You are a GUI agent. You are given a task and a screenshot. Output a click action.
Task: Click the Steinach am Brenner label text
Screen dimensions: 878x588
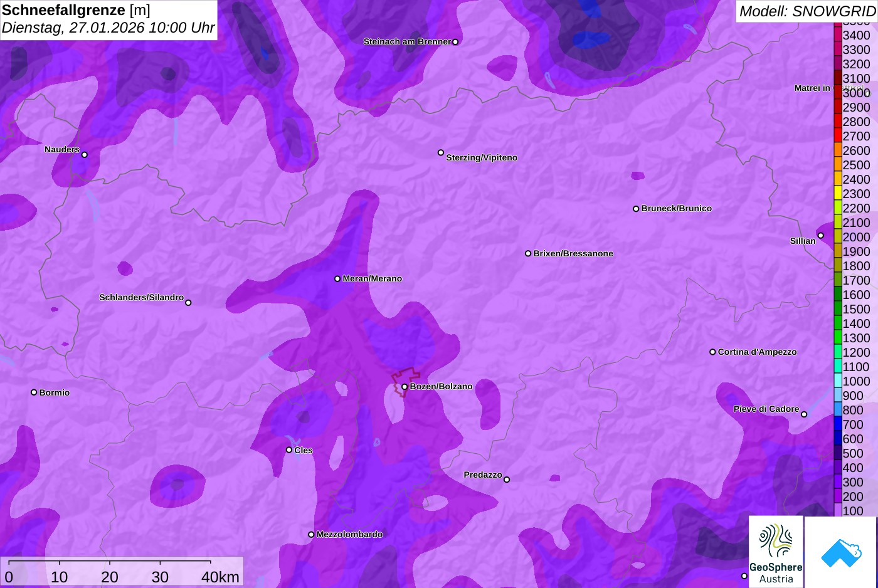click(x=407, y=42)
